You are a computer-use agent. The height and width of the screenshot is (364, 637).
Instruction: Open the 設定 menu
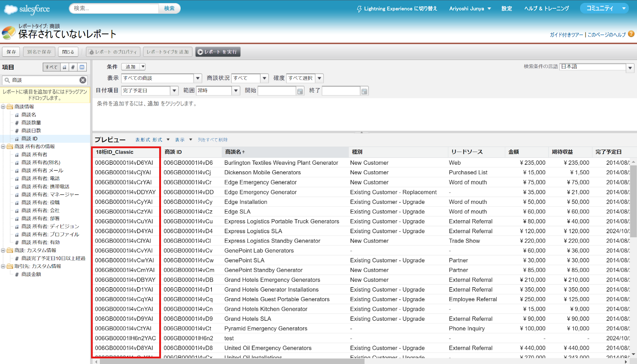pyautogui.click(x=506, y=8)
